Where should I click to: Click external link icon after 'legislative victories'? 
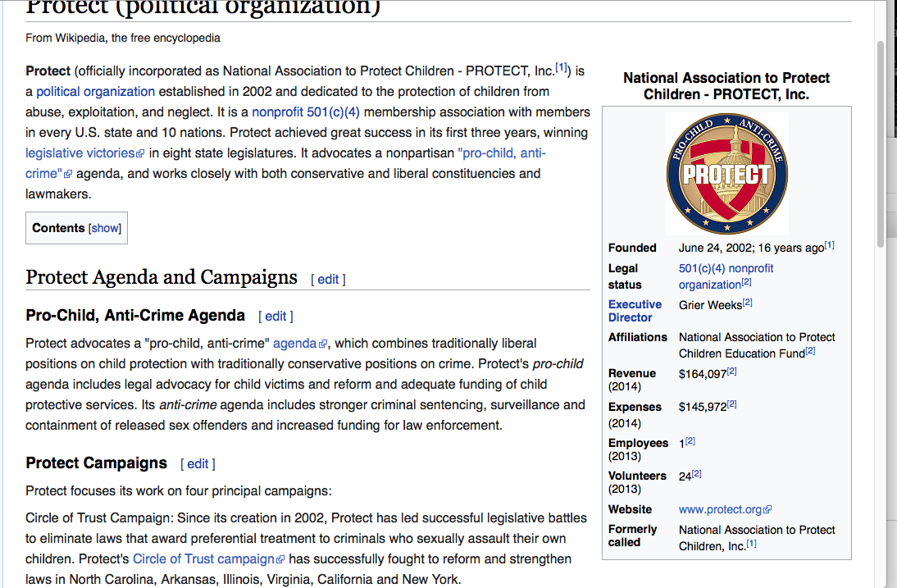[x=140, y=154]
